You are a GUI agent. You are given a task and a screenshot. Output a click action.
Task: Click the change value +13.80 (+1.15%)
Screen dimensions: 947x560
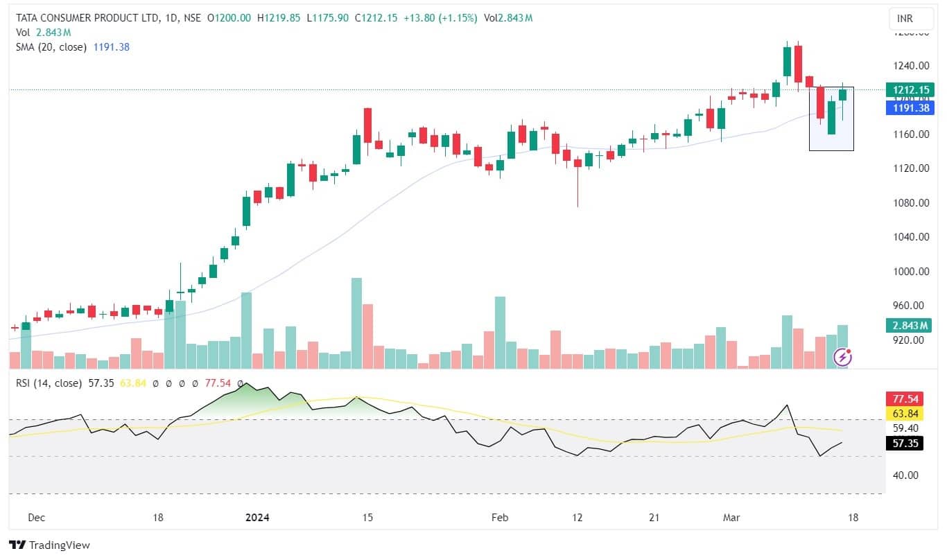point(440,18)
